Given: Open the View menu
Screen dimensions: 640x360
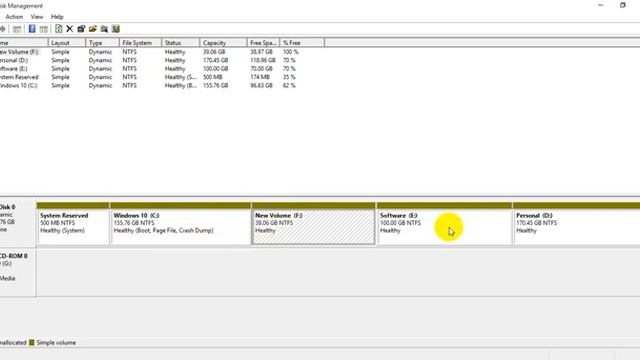Looking at the screenshot, I should tap(37, 17).
